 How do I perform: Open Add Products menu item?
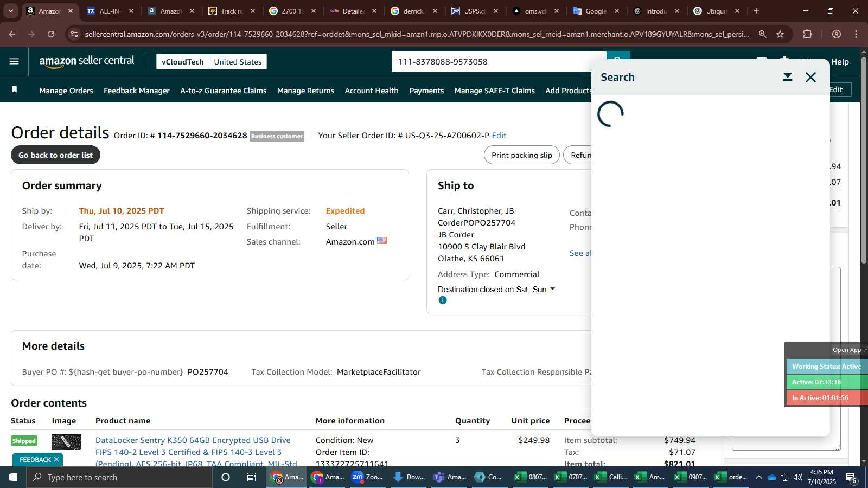click(x=568, y=91)
